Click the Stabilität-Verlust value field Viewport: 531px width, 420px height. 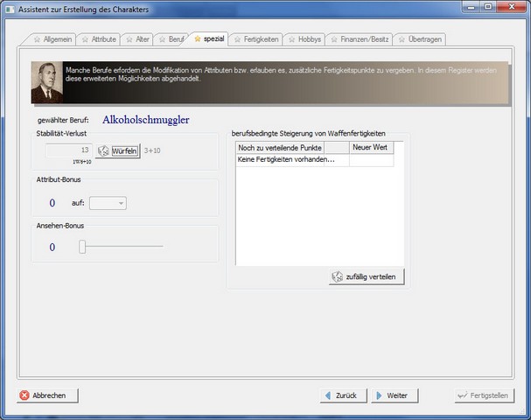[x=69, y=150]
